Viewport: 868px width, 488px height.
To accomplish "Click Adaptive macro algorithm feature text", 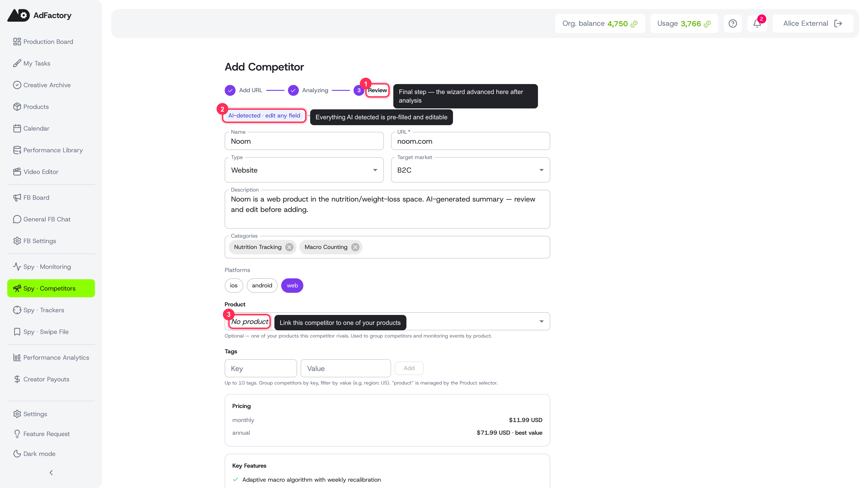I will pos(311,480).
